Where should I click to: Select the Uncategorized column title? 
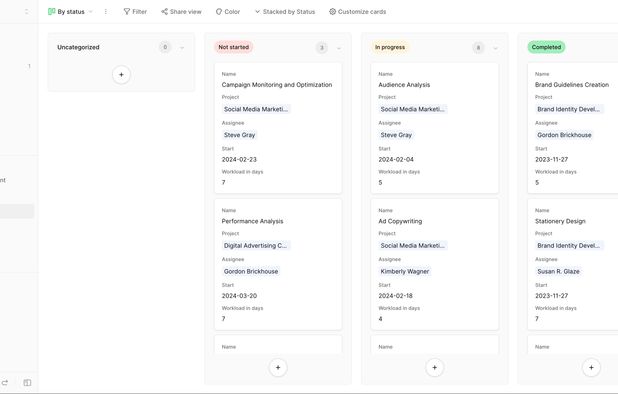78,47
